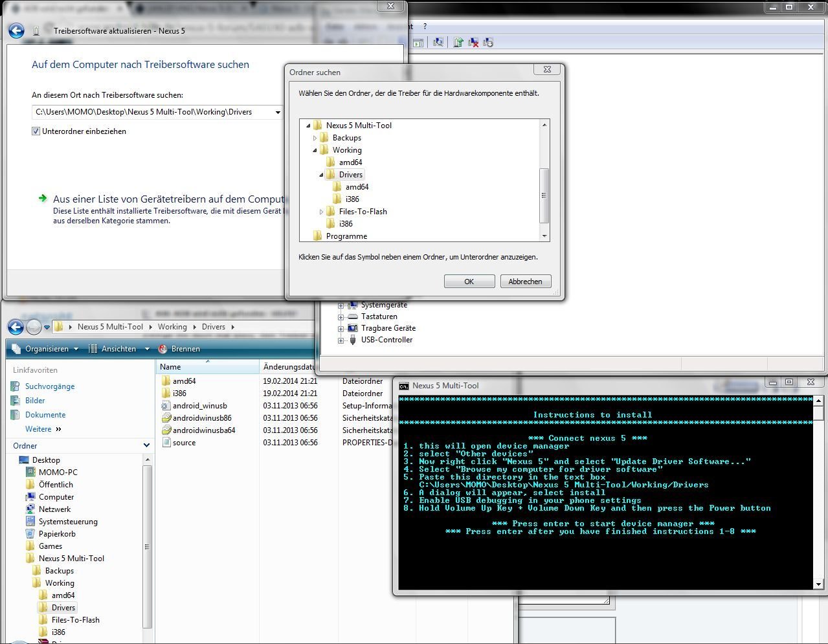Expand Backups in the Ordner suchen tree
Screen dimensions: 828x644
pos(315,138)
